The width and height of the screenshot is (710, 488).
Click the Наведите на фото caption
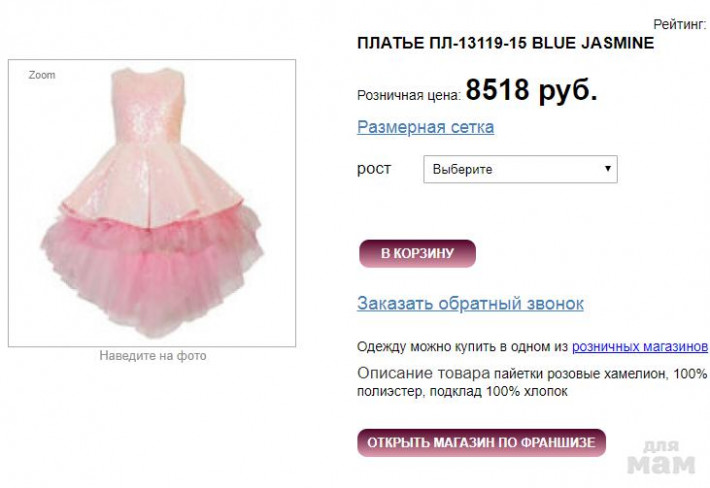(x=153, y=356)
